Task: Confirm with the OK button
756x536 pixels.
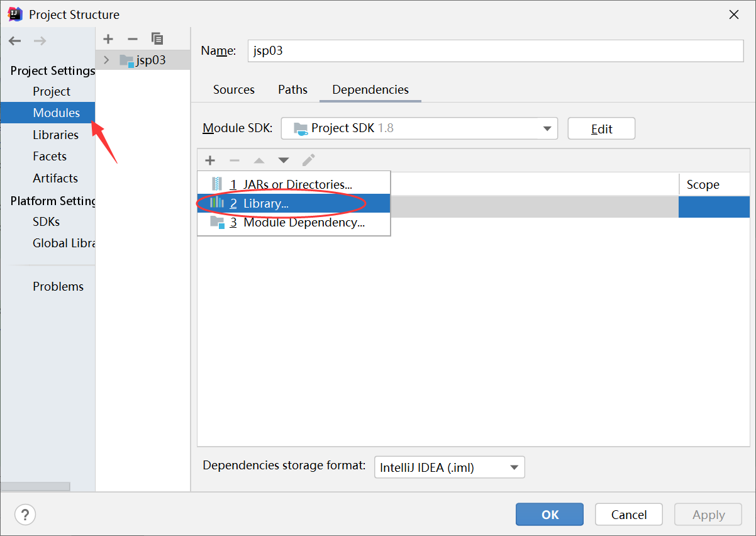Action: (x=550, y=515)
